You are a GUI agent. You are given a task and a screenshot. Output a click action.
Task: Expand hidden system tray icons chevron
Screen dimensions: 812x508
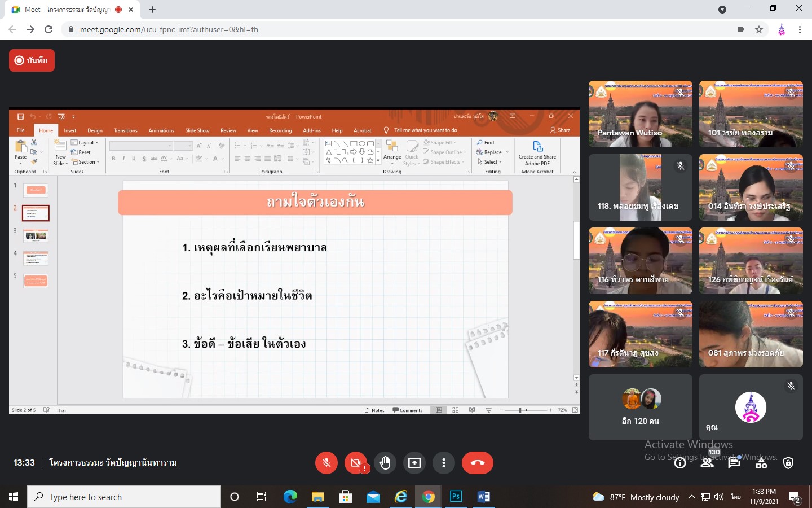[x=691, y=497]
